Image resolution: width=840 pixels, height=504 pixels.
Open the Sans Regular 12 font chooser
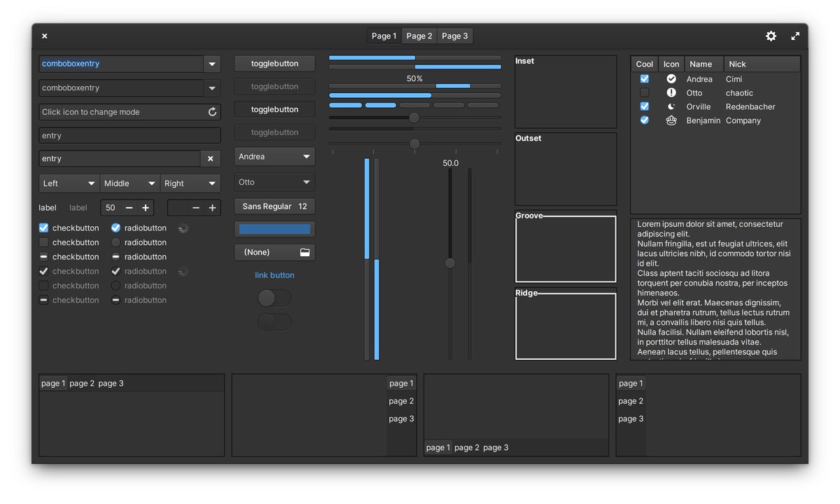[274, 206]
